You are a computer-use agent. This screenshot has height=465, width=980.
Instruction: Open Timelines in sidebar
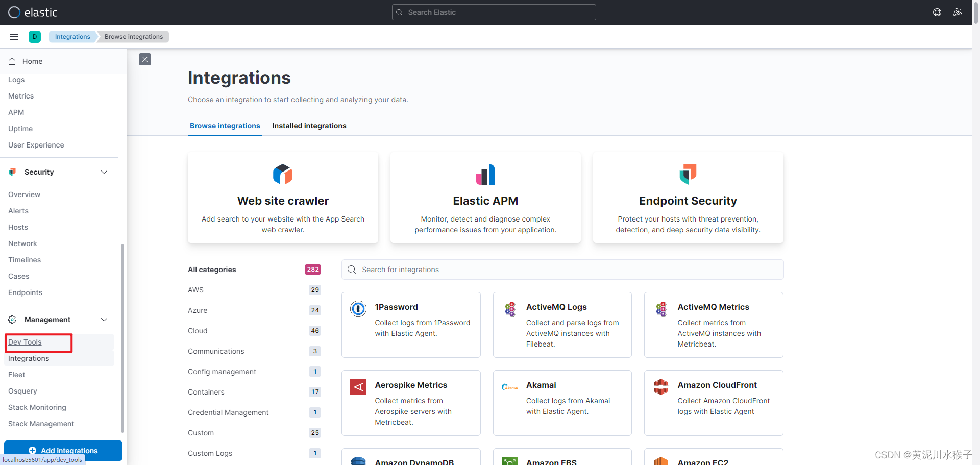[x=24, y=260]
